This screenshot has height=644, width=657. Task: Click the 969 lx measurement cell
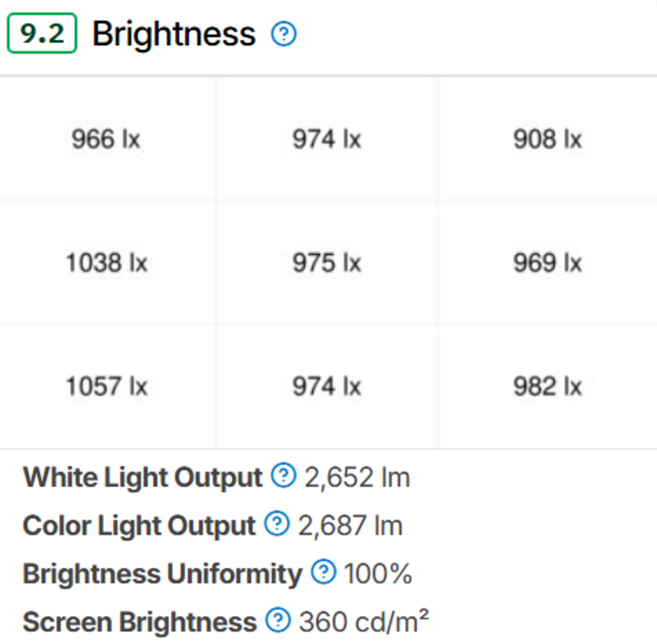[x=547, y=263]
